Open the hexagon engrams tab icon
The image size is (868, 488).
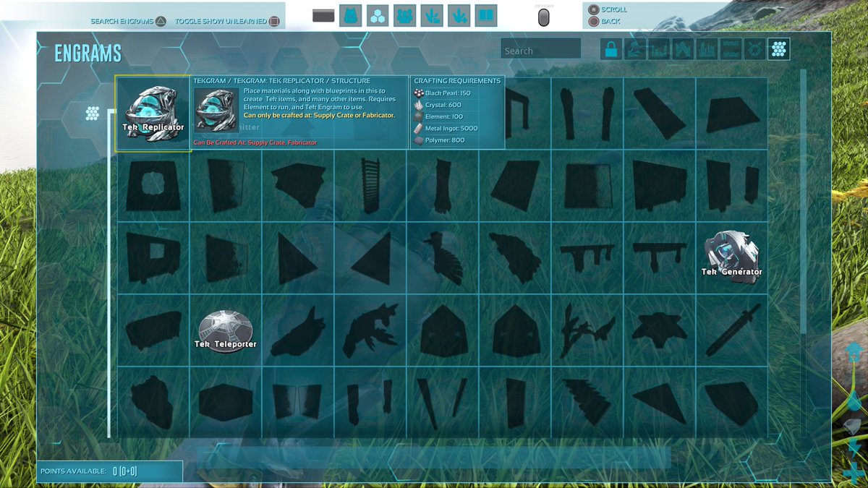click(378, 15)
